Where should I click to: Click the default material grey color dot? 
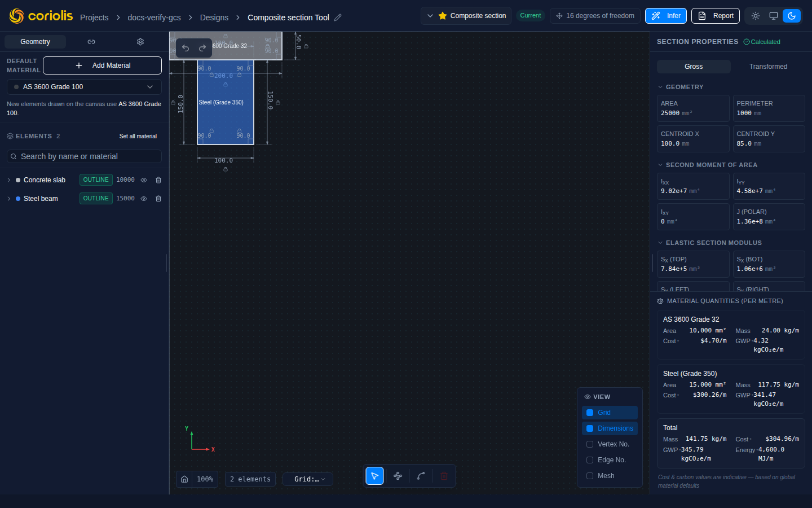pyautogui.click(x=16, y=87)
